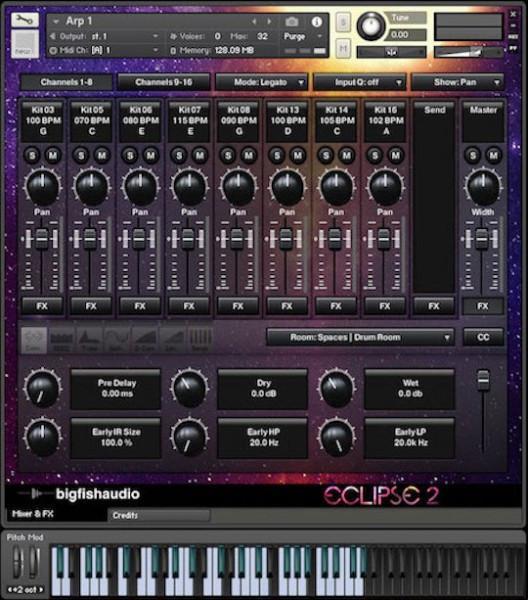Open the Midi Ch [A] 1 dropdown

pyautogui.click(x=155, y=50)
